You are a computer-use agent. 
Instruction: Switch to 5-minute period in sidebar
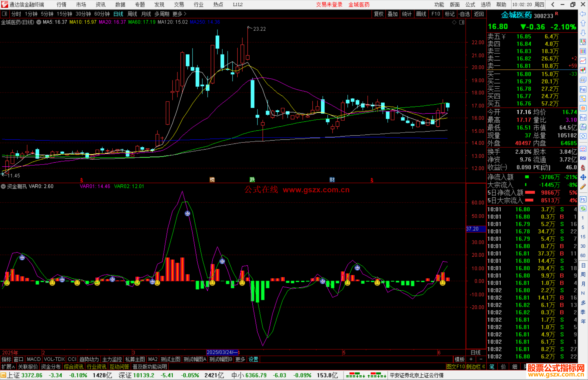point(583,227)
